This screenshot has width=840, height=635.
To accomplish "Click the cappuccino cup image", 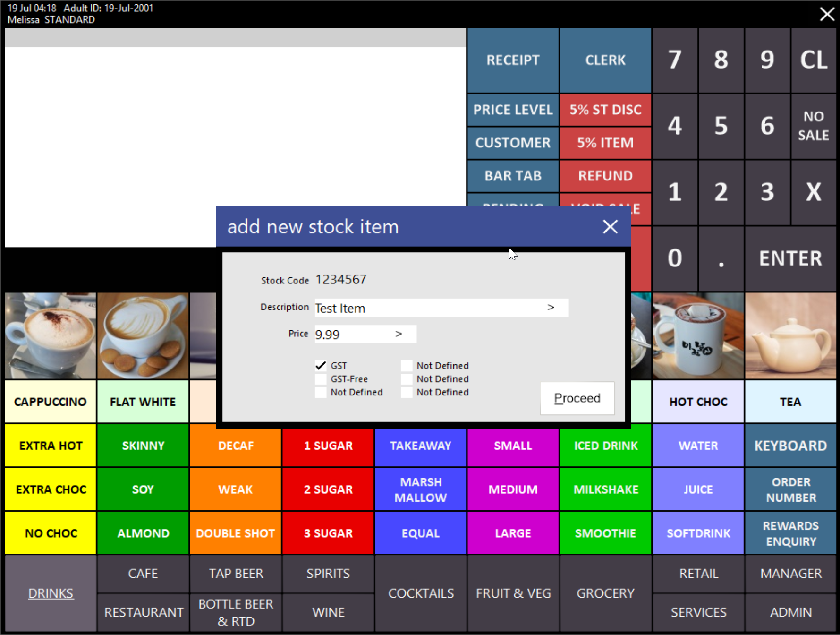I will click(x=51, y=335).
